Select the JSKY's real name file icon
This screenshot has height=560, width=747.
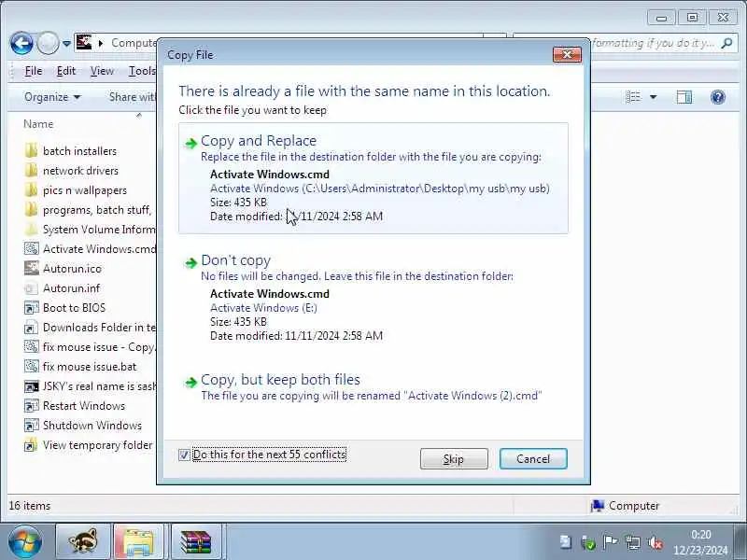tap(31, 386)
